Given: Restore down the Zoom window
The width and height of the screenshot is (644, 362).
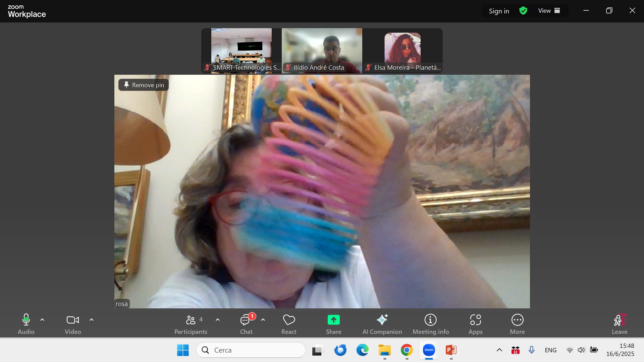Looking at the screenshot, I should click(609, 11).
